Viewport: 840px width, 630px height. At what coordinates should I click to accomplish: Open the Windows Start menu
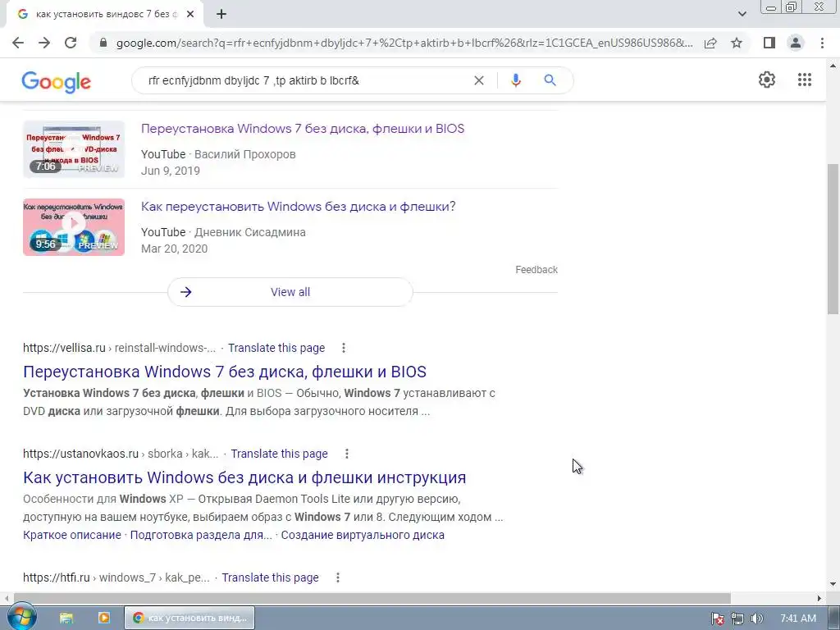tap(21, 617)
